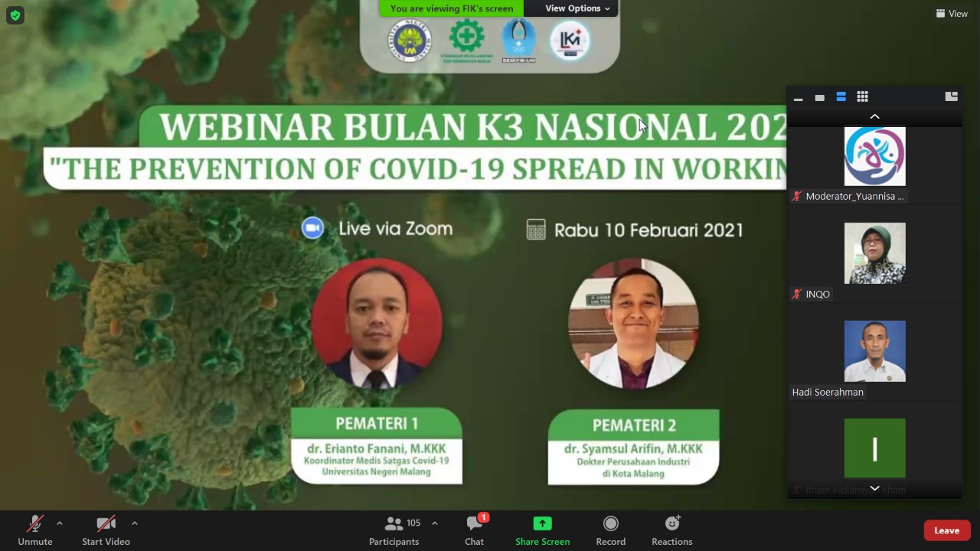Image resolution: width=980 pixels, height=551 pixels.
Task: Click the LKM logo on slide
Action: click(x=570, y=41)
